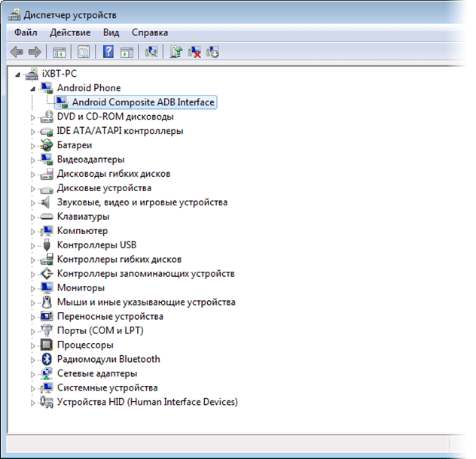Click the Forward arrow toolbar icon
Screen dimensions: 476x459
[35, 52]
